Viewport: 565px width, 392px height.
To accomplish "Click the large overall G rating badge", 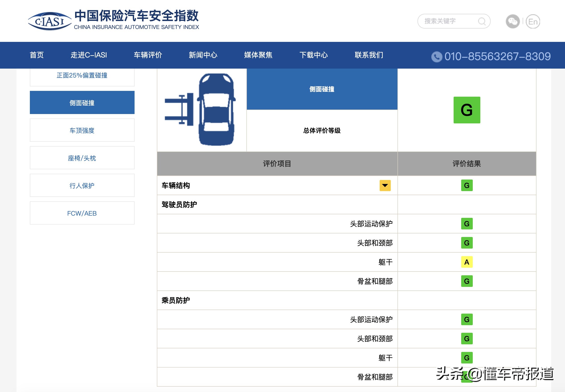I will click(467, 110).
